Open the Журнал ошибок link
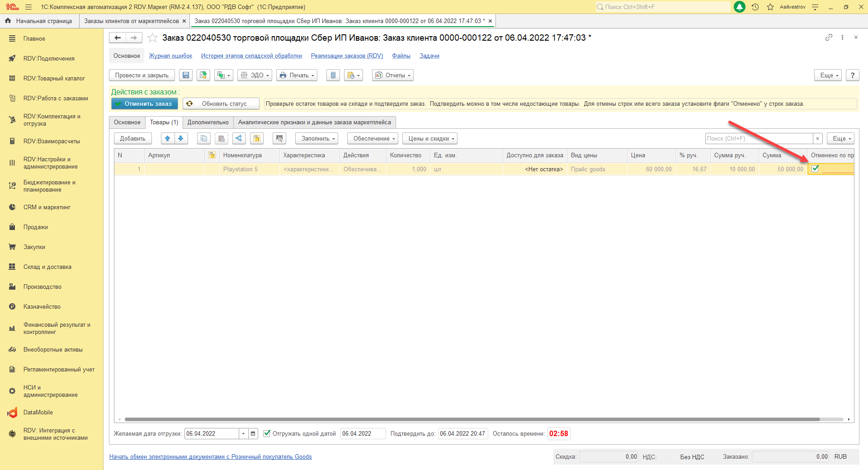 171,56
